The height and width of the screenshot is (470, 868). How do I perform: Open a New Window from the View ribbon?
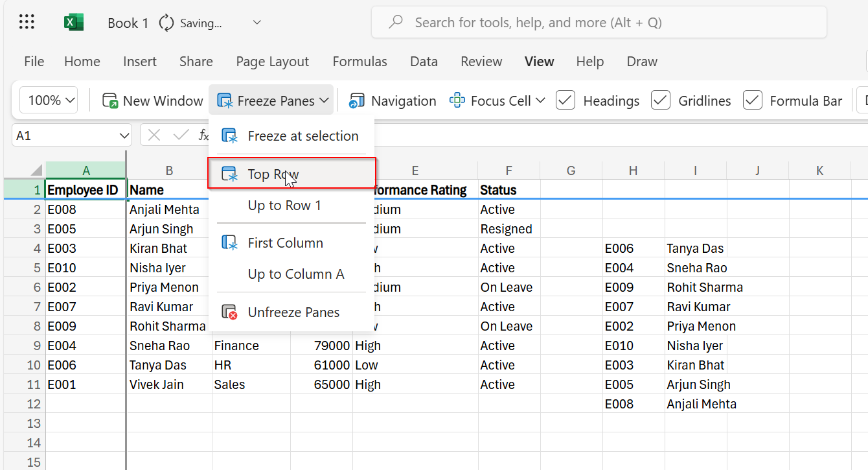click(x=152, y=100)
